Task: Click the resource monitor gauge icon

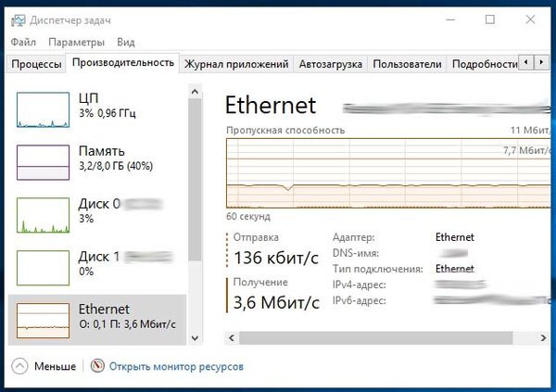Action: [97, 366]
